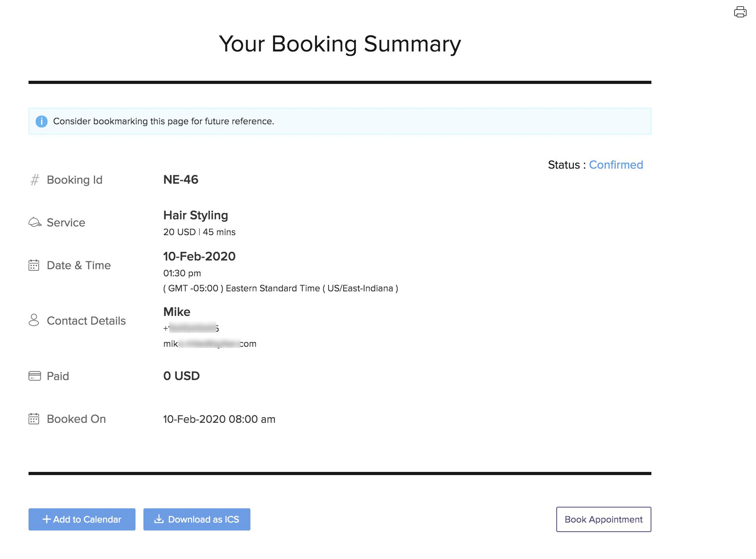Screen dimensions: 756x559
Task: Click the Confirmed status text
Action: click(616, 165)
